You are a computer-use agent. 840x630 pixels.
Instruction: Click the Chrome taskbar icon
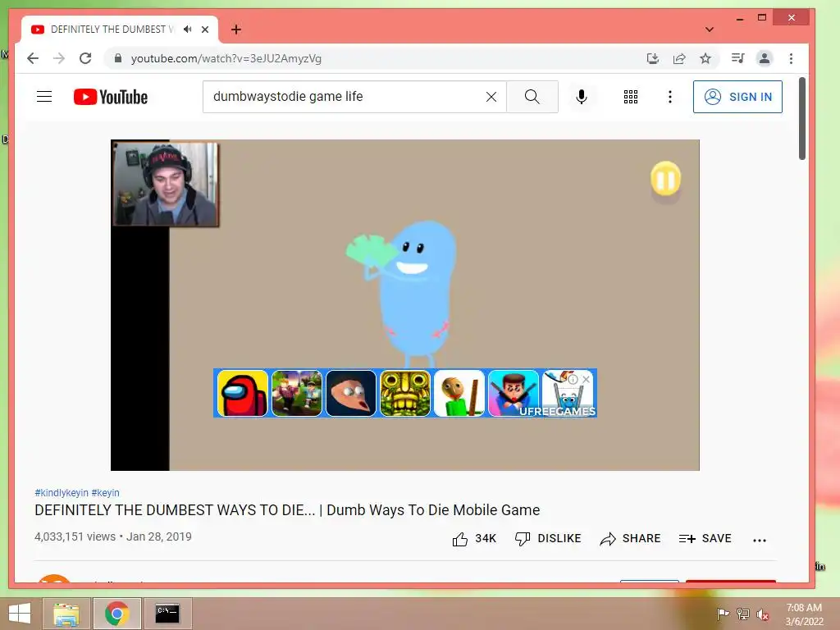pos(116,614)
